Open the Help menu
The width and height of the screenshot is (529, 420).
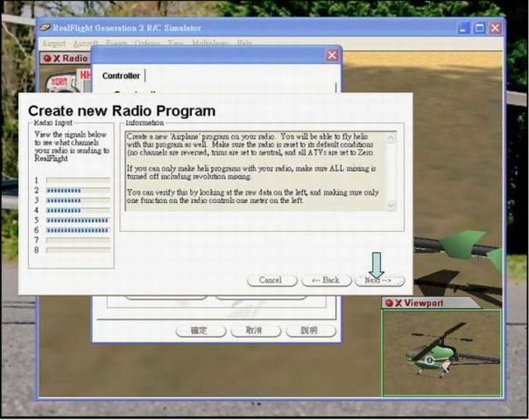tap(244, 44)
